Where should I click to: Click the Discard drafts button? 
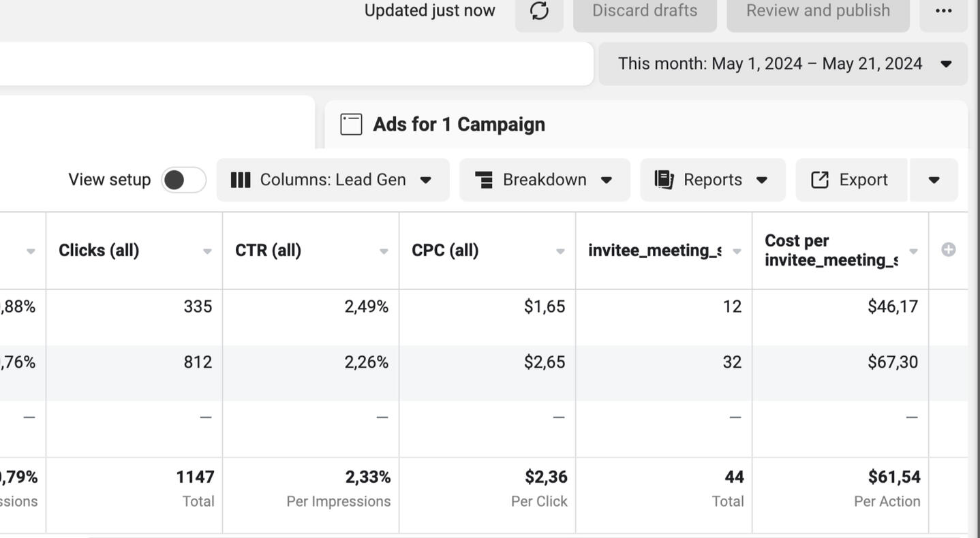click(644, 12)
